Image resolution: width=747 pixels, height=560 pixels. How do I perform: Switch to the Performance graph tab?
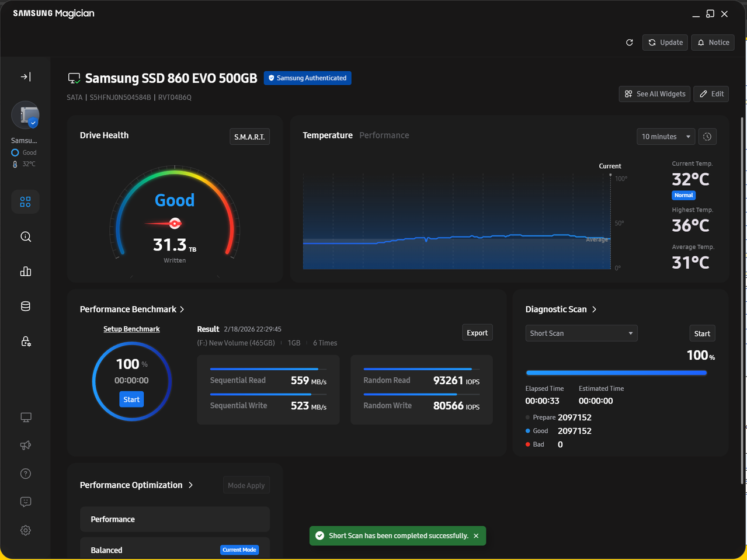(x=384, y=135)
